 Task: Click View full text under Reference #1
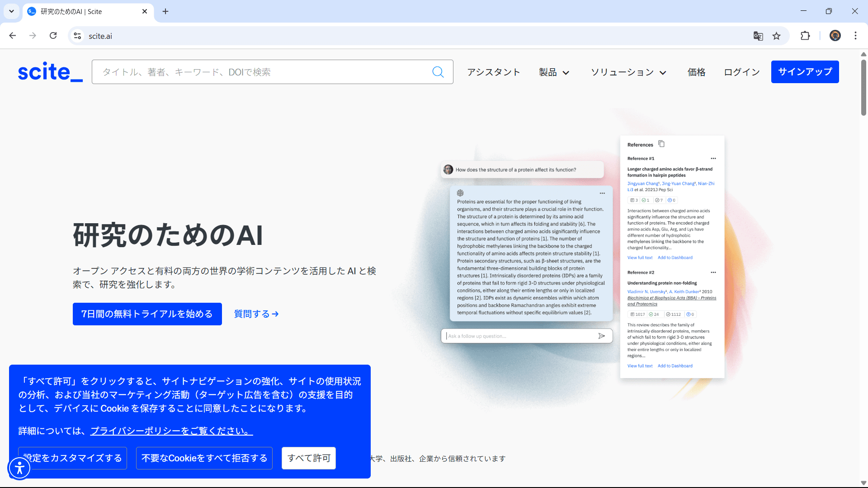click(x=640, y=258)
